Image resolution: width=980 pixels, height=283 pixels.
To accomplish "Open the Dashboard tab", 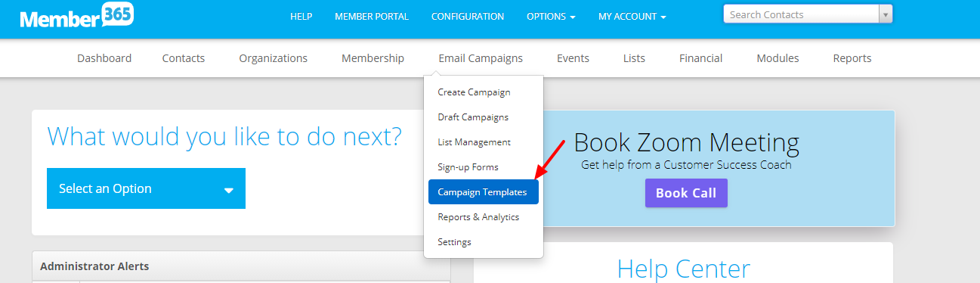I will point(104,58).
